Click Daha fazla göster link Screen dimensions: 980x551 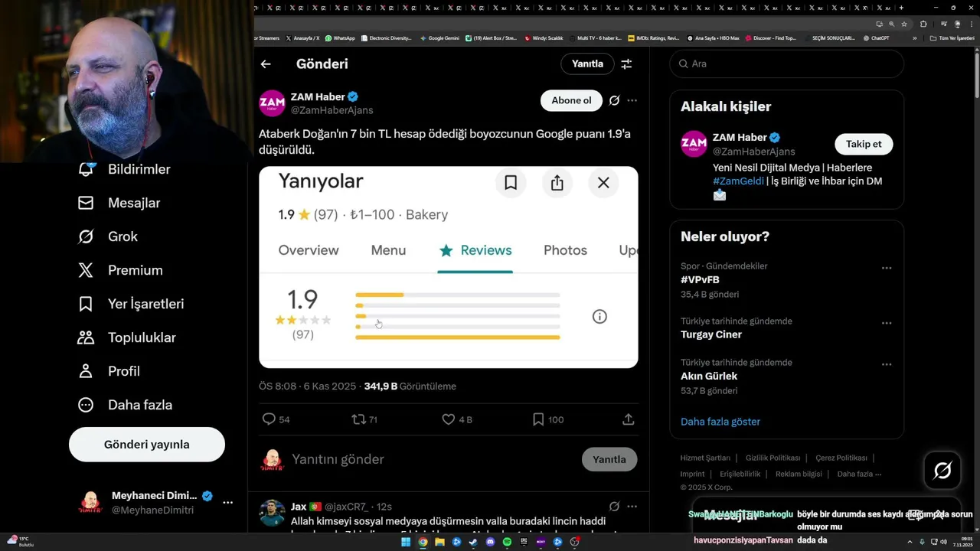tap(720, 422)
